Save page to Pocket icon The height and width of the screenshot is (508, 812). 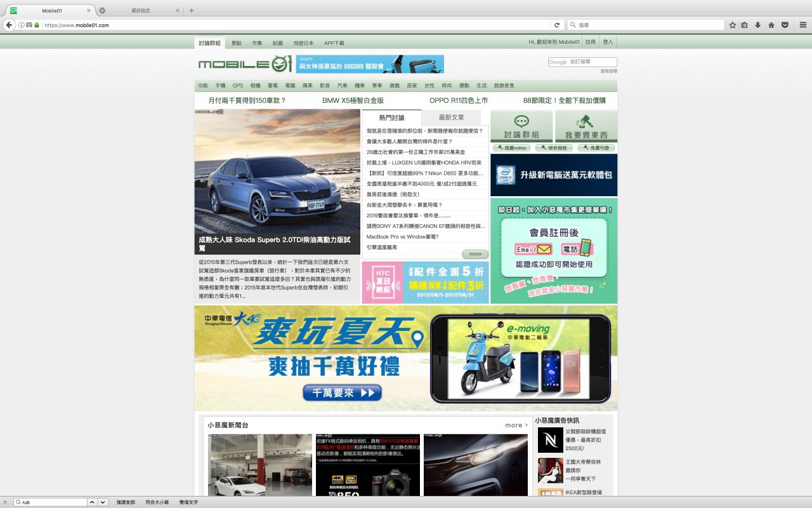(785, 25)
